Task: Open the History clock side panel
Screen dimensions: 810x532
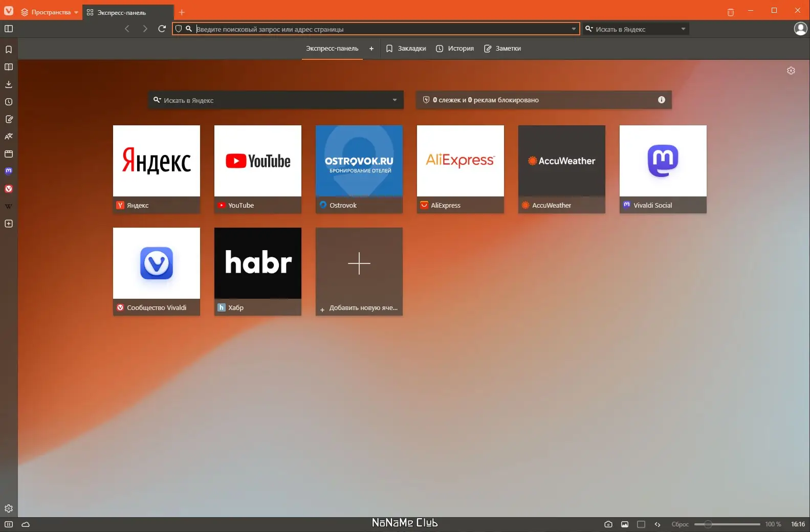Action: point(9,102)
